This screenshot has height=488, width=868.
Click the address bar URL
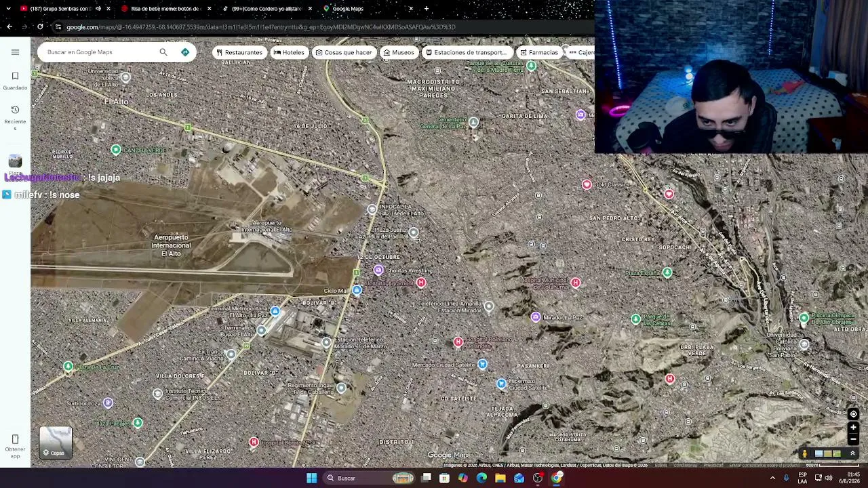pyautogui.click(x=261, y=27)
